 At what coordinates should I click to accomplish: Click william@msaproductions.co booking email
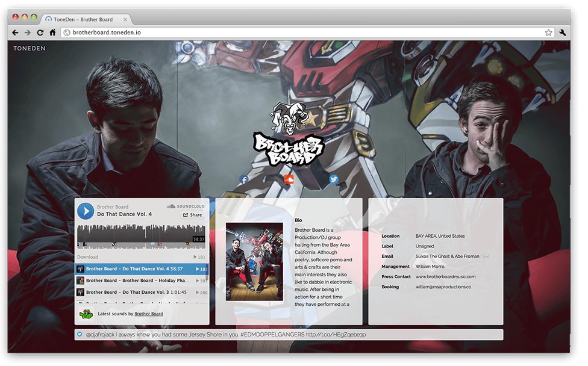point(443,287)
